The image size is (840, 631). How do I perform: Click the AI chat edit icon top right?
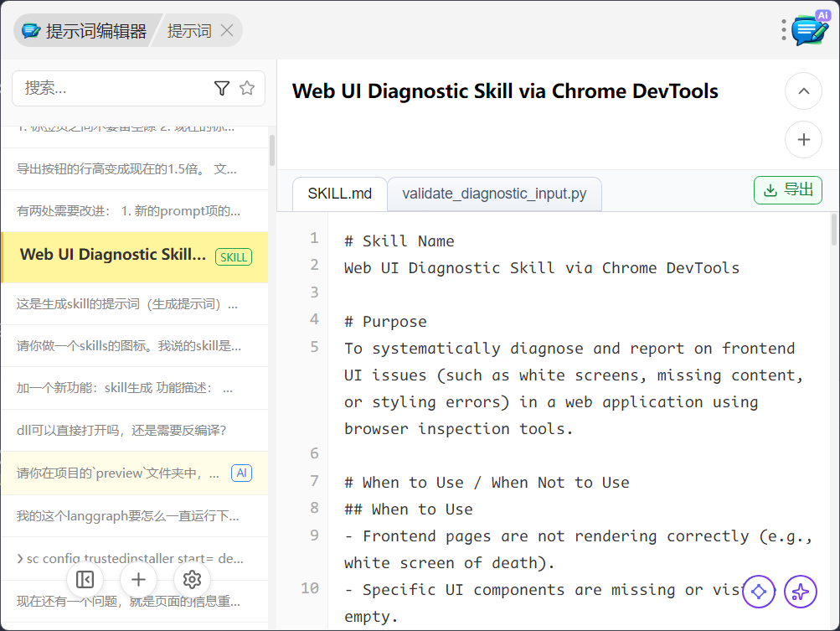809,29
